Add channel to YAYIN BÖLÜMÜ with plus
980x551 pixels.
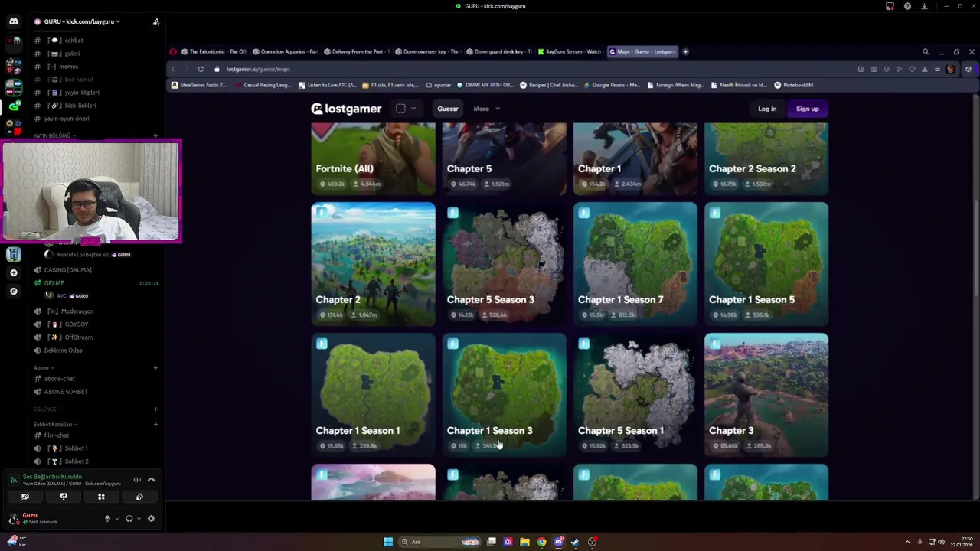click(155, 135)
